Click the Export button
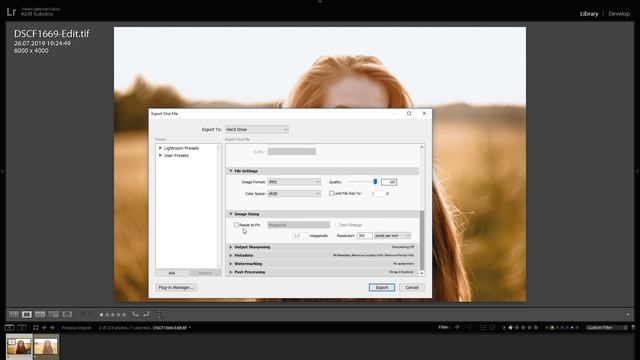640x360 pixels. [382, 287]
